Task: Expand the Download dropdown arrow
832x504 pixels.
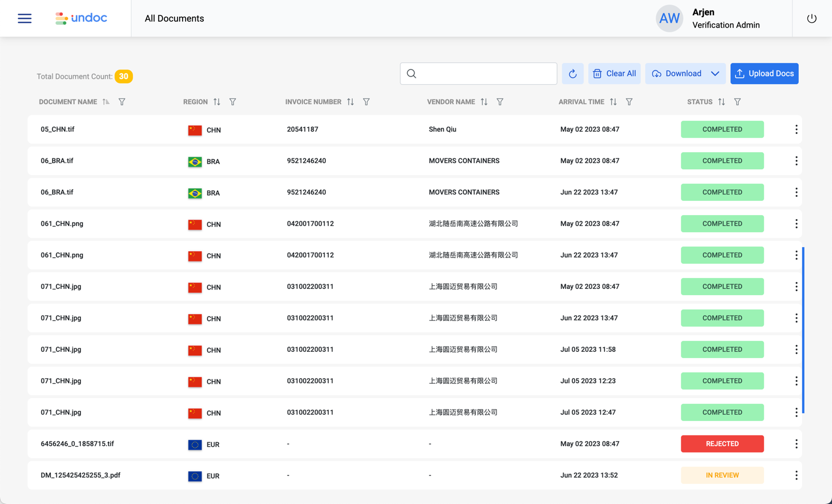Action: click(x=715, y=74)
